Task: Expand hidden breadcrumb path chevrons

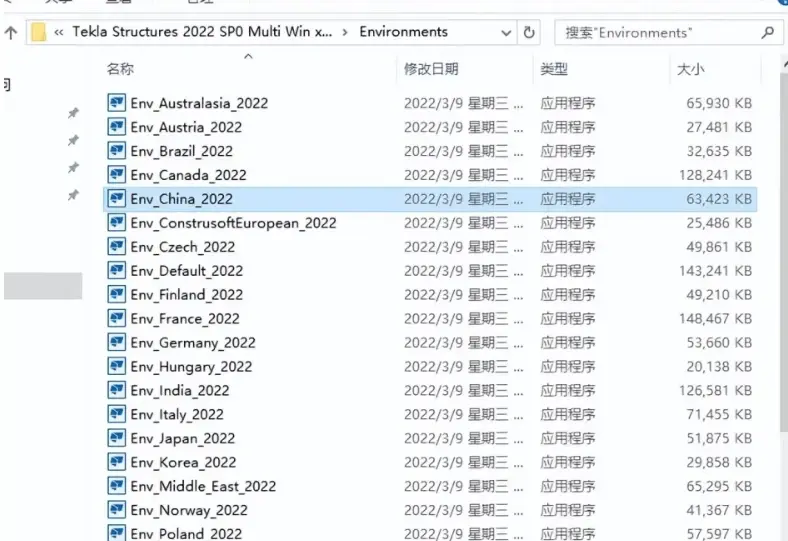Action: pos(59,33)
